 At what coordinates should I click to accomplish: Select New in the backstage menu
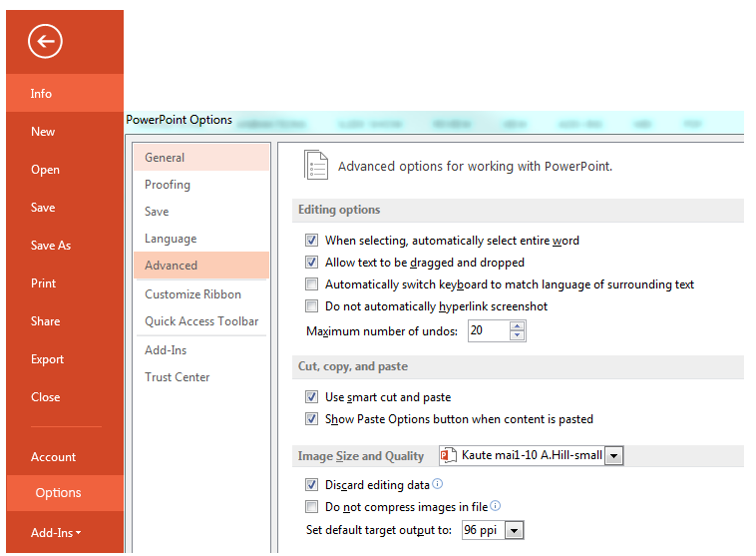(x=65, y=132)
